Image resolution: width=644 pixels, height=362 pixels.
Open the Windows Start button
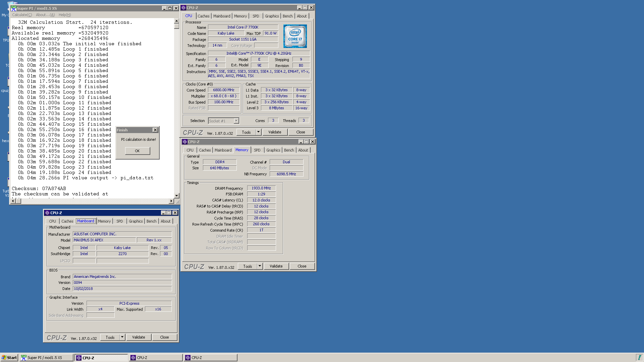9,358
